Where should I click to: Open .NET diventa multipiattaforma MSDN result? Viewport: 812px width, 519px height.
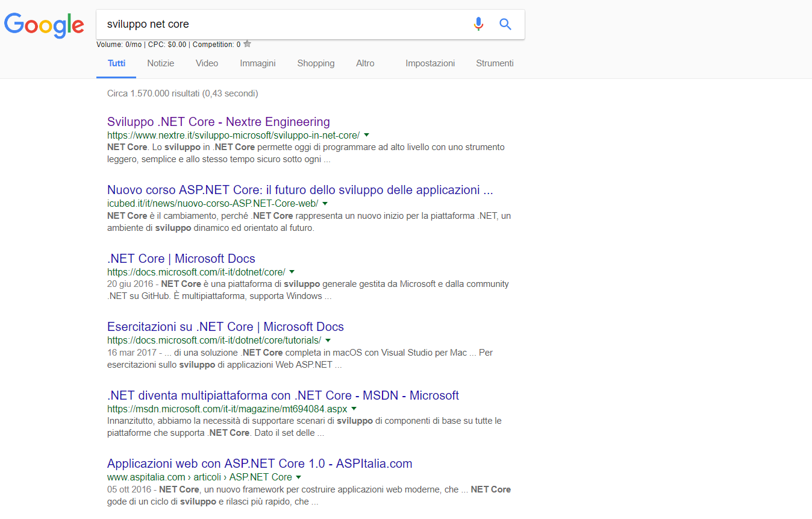[x=283, y=395]
